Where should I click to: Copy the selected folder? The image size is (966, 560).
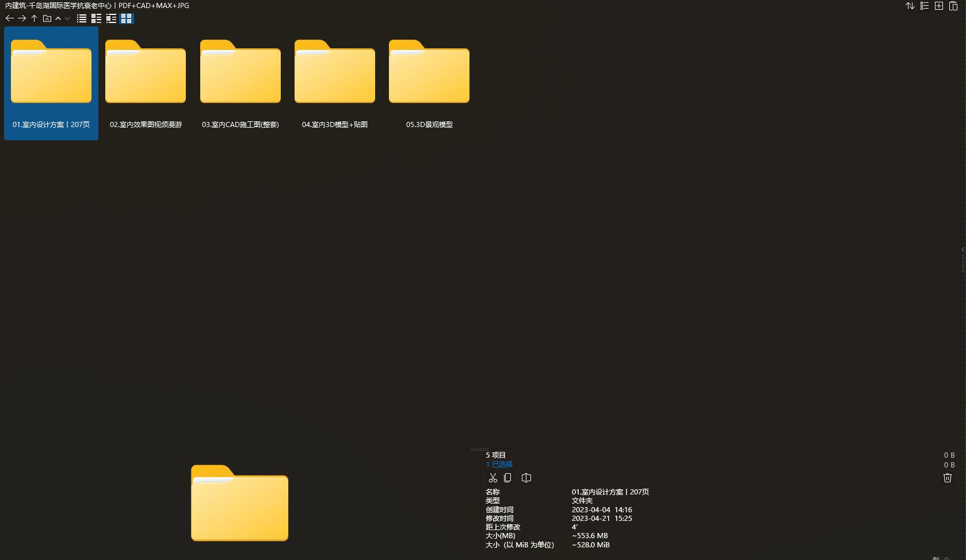pyautogui.click(x=507, y=478)
